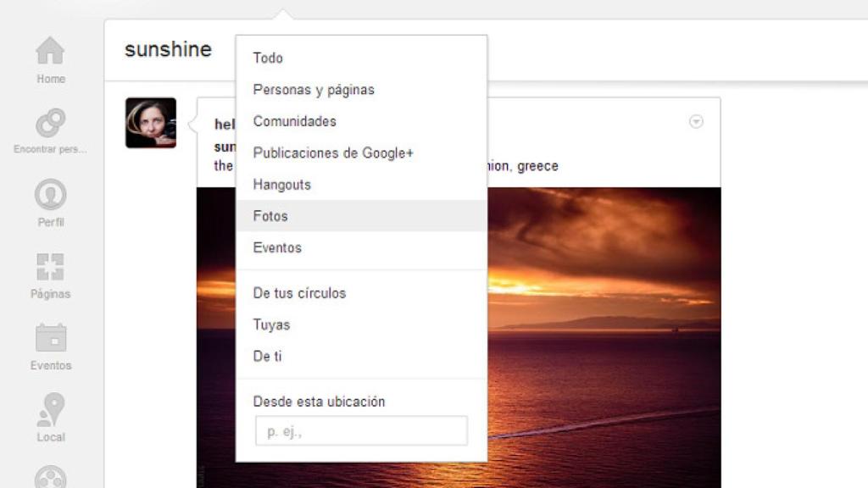The image size is (868, 488).
Task: Select the Home icon in sidebar
Action: tap(51, 53)
